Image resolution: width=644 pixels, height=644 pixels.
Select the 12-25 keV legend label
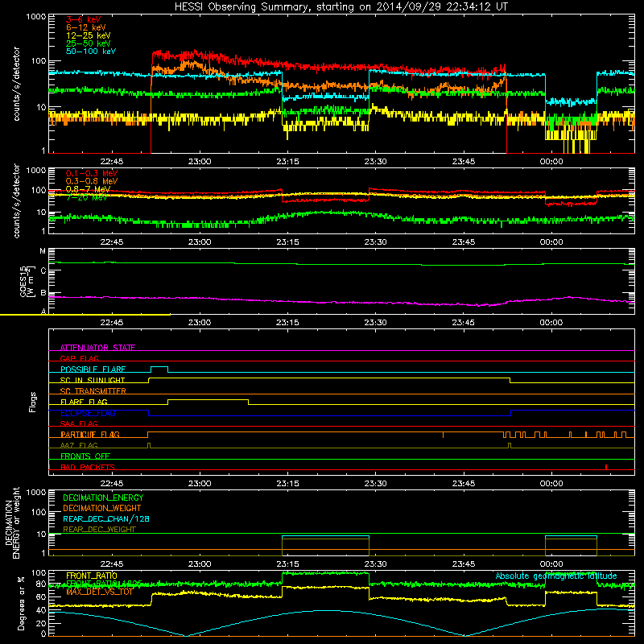[89, 35]
